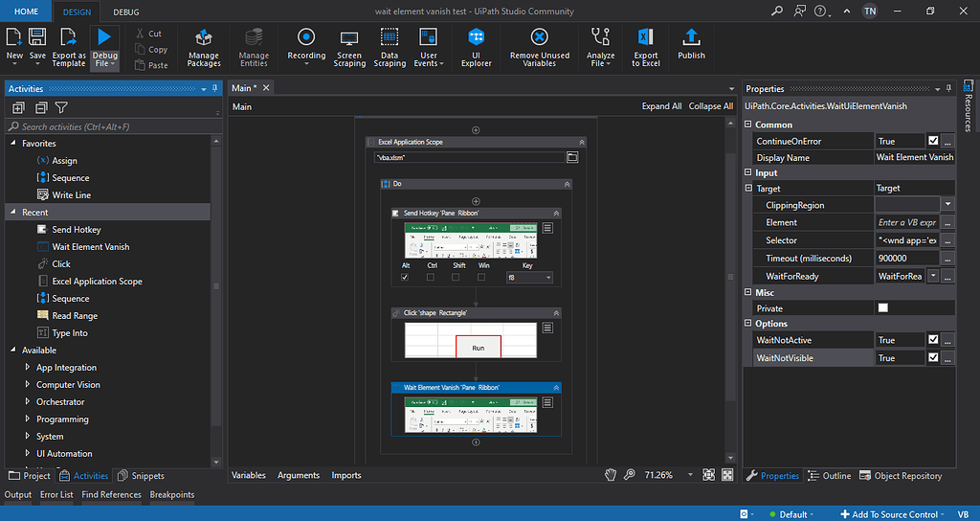Check the Ctrl modifier checkbox
The height and width of the screenshot is (521, 980).
430,277
